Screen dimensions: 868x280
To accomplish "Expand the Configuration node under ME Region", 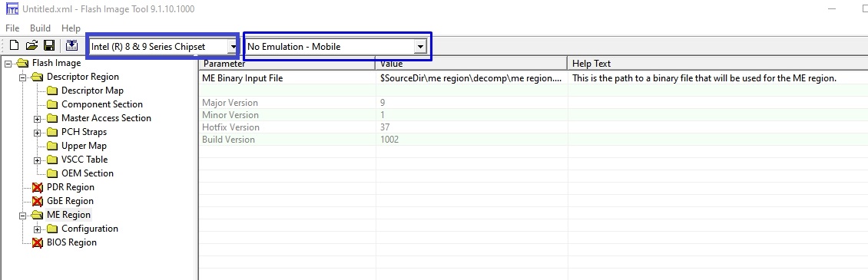I will (x=37, y=229).
